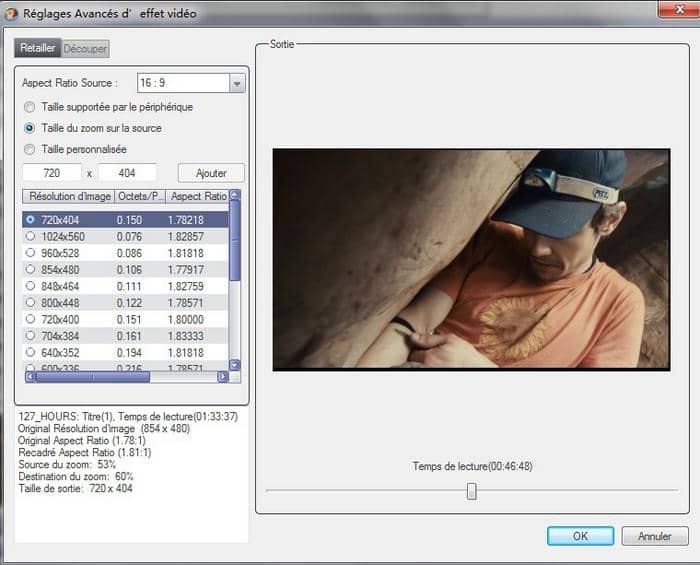Click the 1.80000 aspect ratio value
This screenshot has height=565, width=700.
point(186,319)
